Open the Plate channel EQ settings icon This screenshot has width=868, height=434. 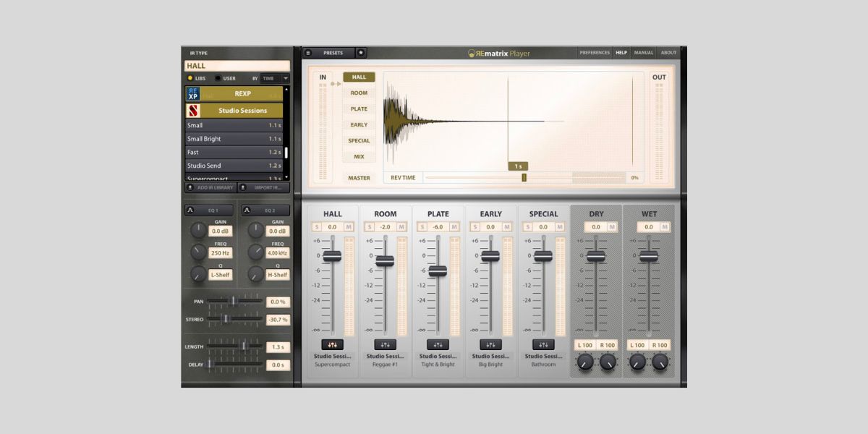pyautogui.click(x=438, y=345)
